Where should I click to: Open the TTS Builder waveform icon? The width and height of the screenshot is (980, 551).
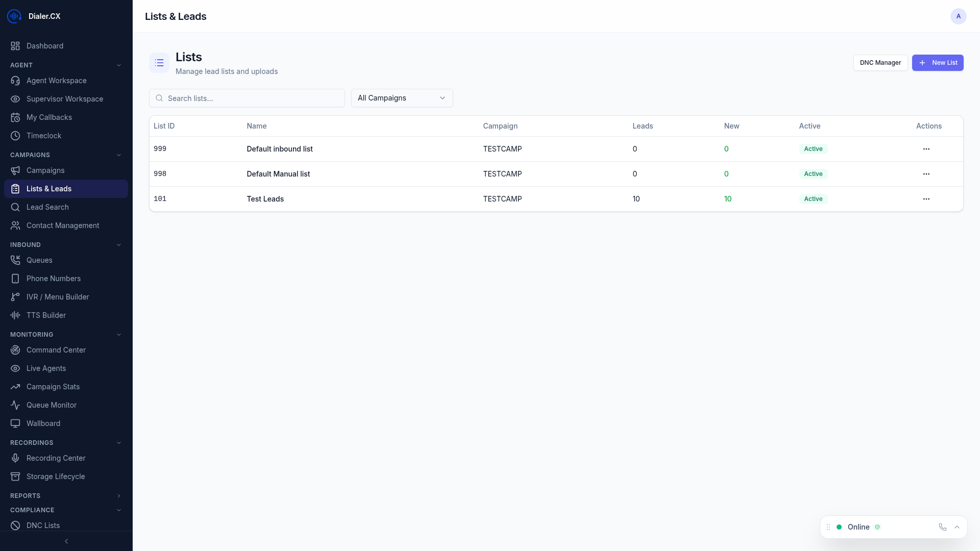point(15,315)
